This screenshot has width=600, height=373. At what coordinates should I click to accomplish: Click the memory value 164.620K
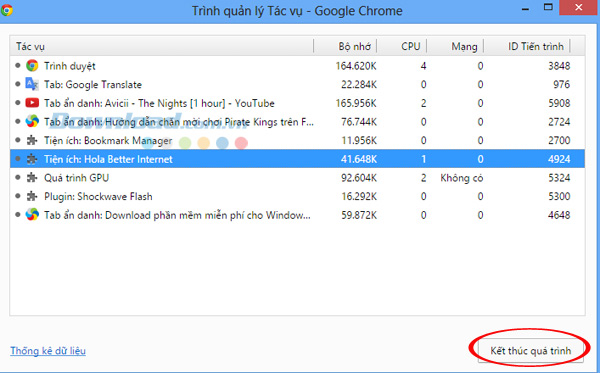coord(356,66)
